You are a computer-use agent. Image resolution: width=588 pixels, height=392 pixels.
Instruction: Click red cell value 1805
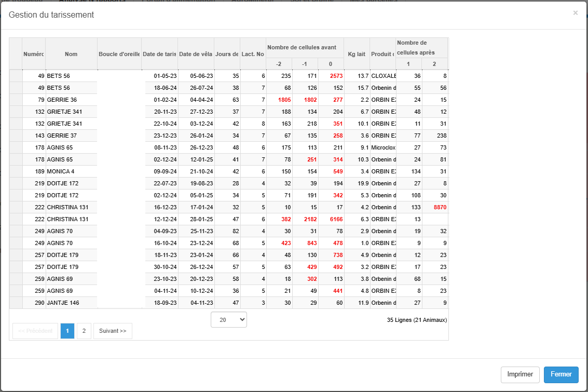click(x=284, y=100)
